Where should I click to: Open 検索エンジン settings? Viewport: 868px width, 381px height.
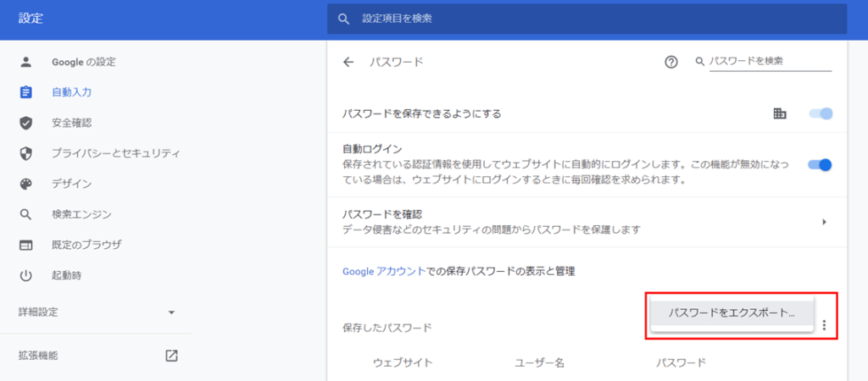click(82, 214)
